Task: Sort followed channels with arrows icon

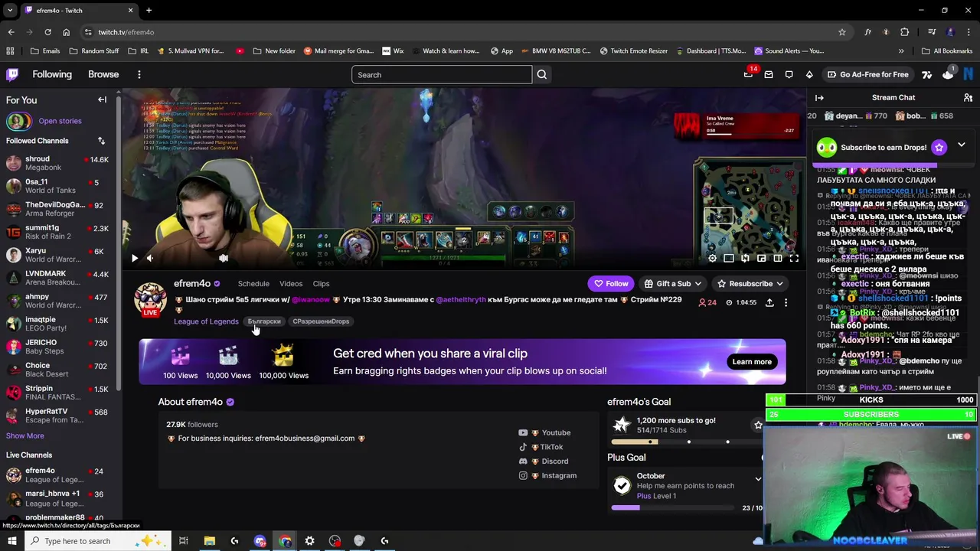Action: tap(101, 141)
